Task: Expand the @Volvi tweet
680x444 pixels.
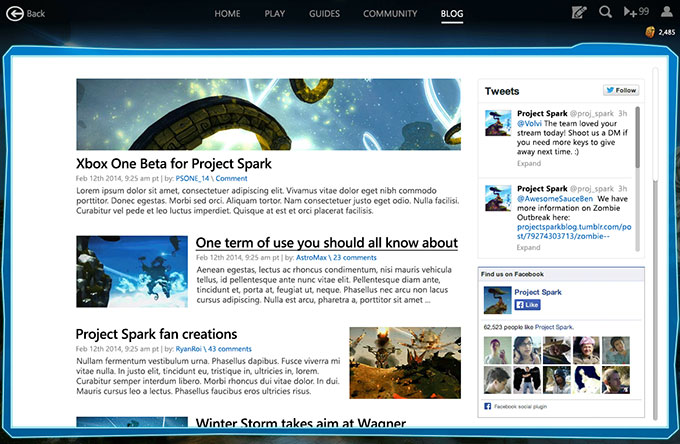Action: [x=529, y=163]
